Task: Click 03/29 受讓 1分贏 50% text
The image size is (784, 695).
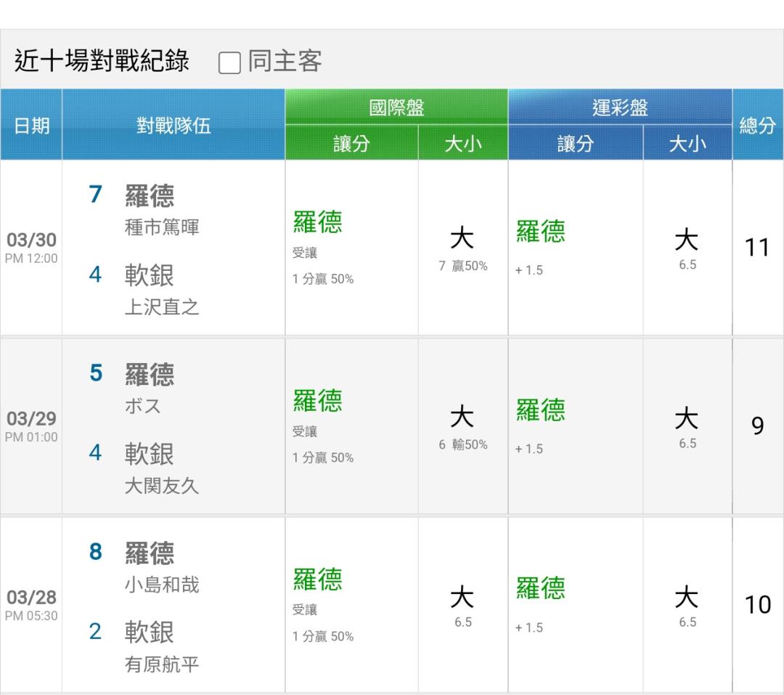Action: [x=323, y=444]
